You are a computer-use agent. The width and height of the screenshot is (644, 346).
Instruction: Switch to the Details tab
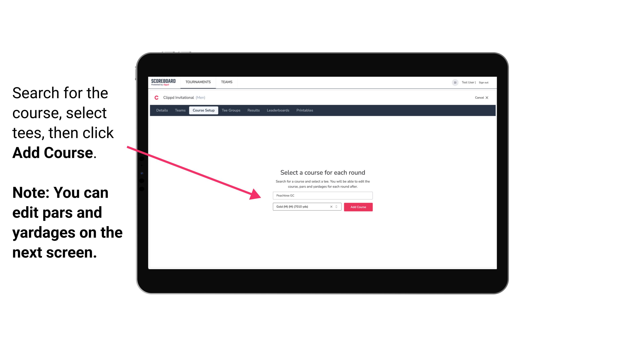pos(162,110)
